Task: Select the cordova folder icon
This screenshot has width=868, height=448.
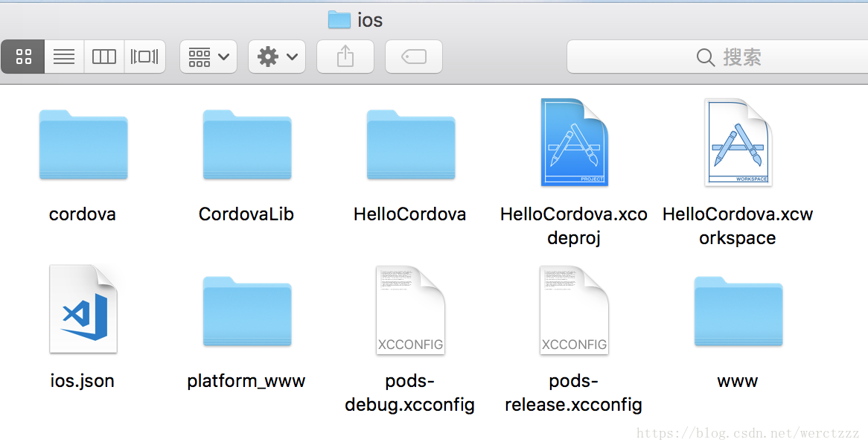Action: coord(83,145)
